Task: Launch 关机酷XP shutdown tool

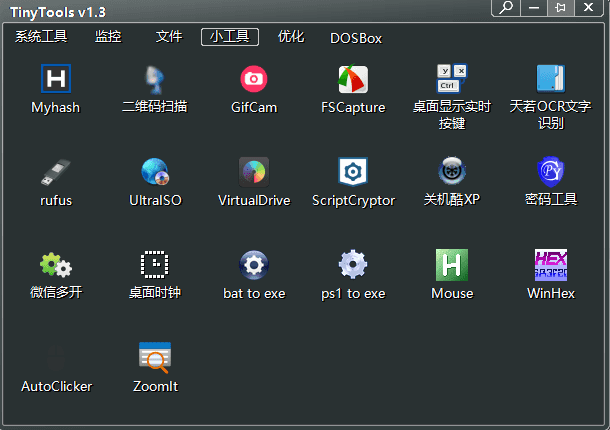Action: click(452, 171)
